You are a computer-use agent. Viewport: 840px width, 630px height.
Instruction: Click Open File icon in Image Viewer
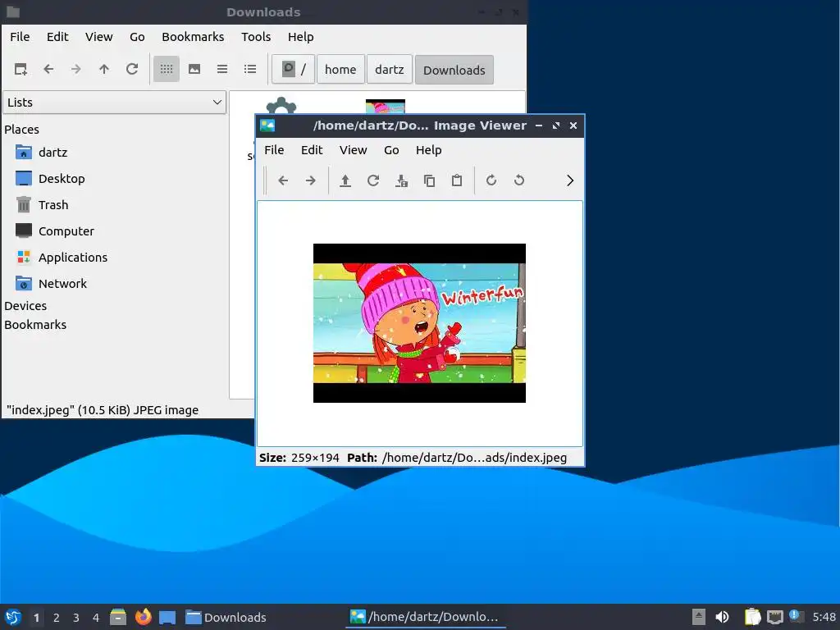pos(345,180)
